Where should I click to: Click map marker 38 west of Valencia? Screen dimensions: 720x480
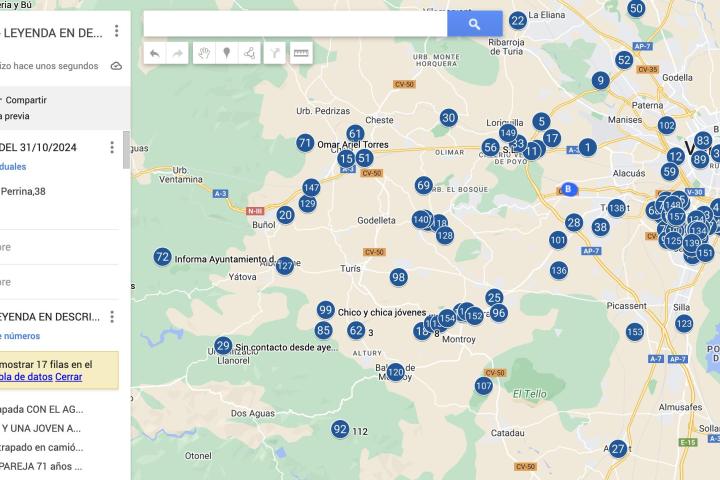[601, 226]
